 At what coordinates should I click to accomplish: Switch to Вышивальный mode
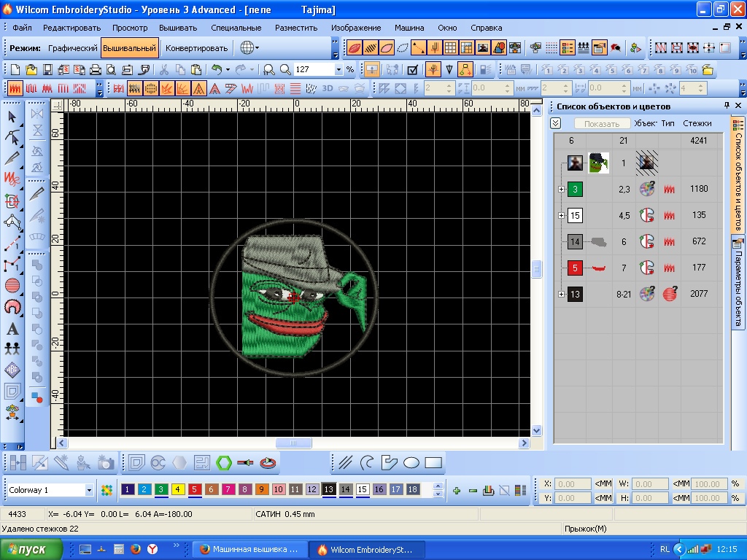(130, 48)
